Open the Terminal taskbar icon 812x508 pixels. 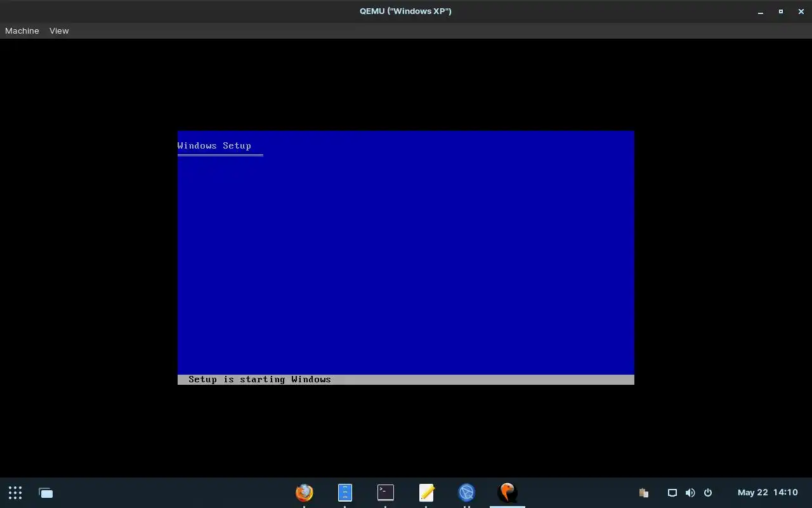(x=386, y=492)
